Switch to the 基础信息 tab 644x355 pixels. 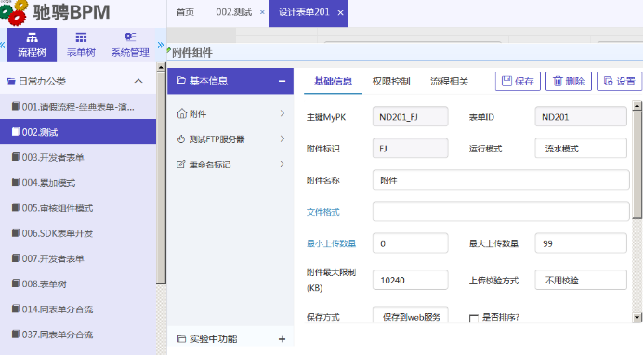333,82
